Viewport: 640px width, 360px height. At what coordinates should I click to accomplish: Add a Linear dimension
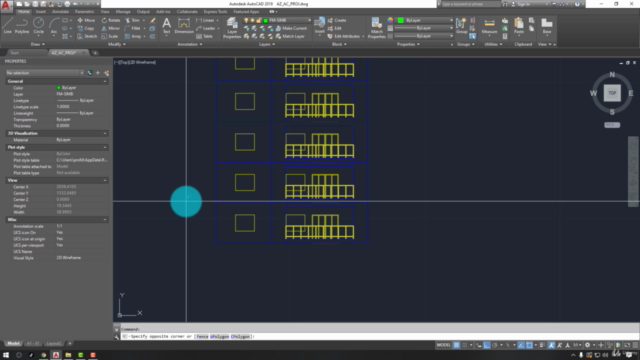[x=205, y=20]
